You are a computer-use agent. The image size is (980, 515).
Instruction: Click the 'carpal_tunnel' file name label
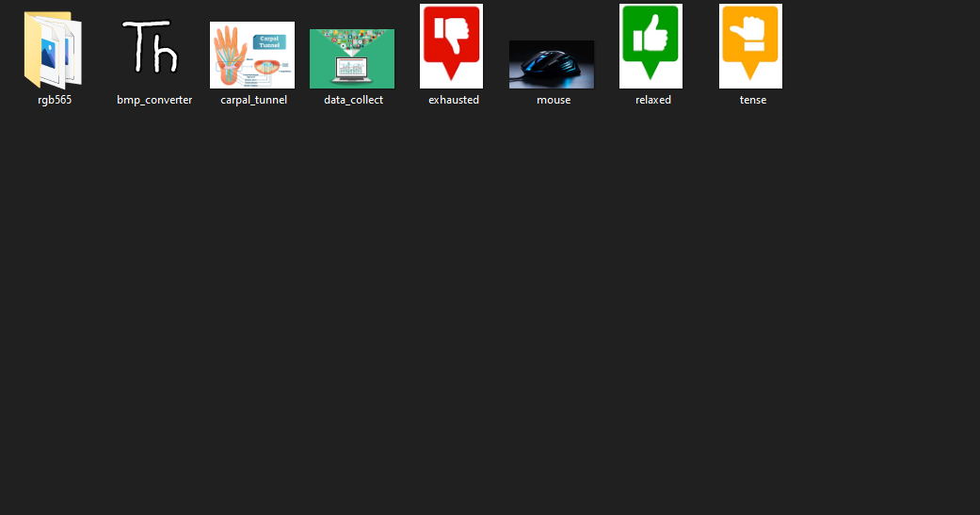[254, 100]
